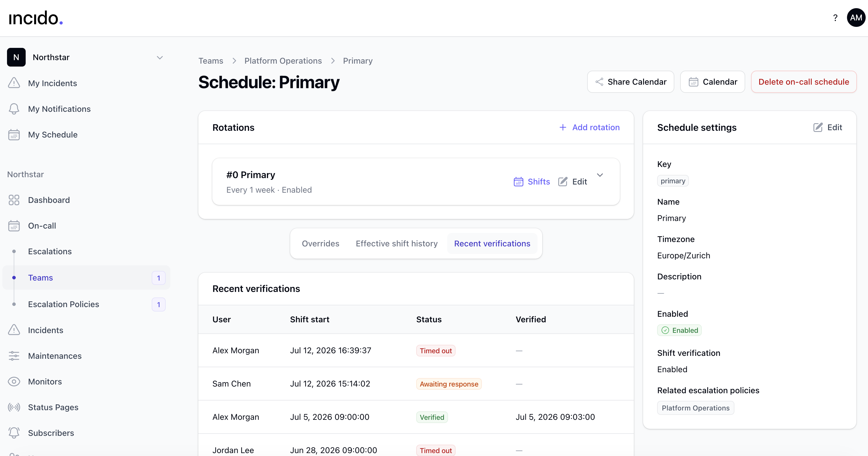
Task: Open Monitors page
Action: pos(45,382)
